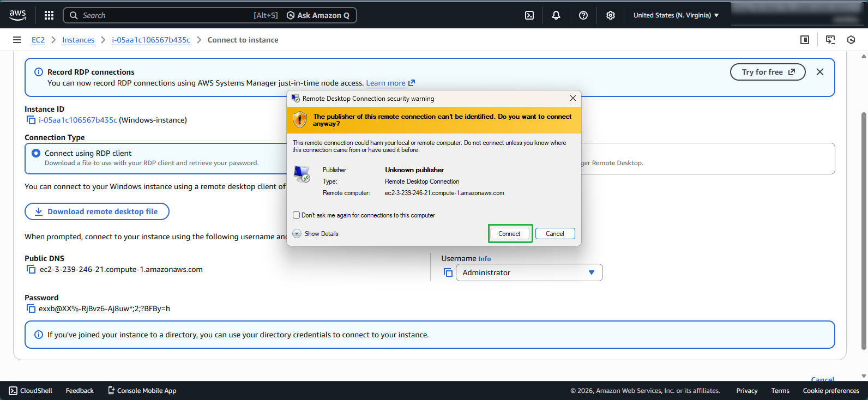Screen dimensions: 868x400
Task: Open i-05aa1c106567b435c breadcrumb link
Action: pos(151,40)
